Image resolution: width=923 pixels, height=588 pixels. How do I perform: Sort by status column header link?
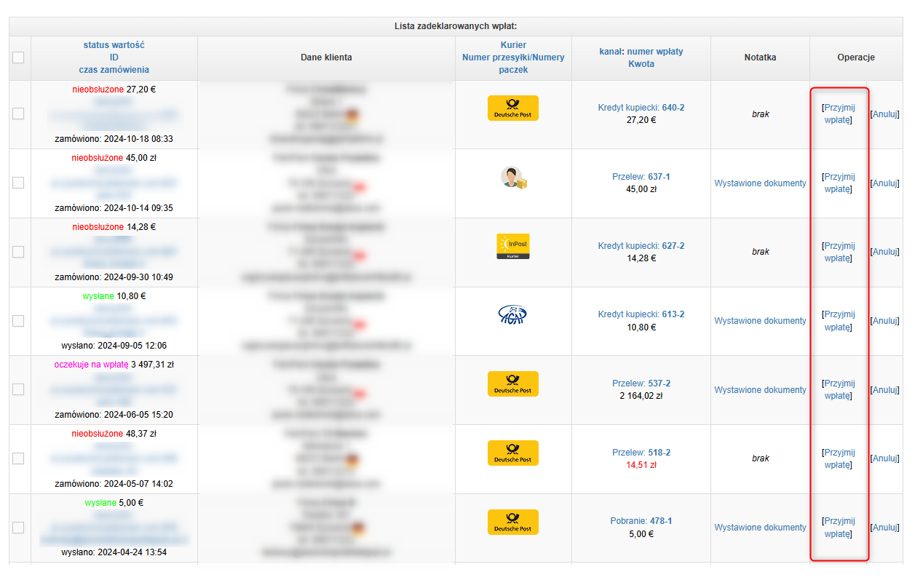tap(96, 45)
